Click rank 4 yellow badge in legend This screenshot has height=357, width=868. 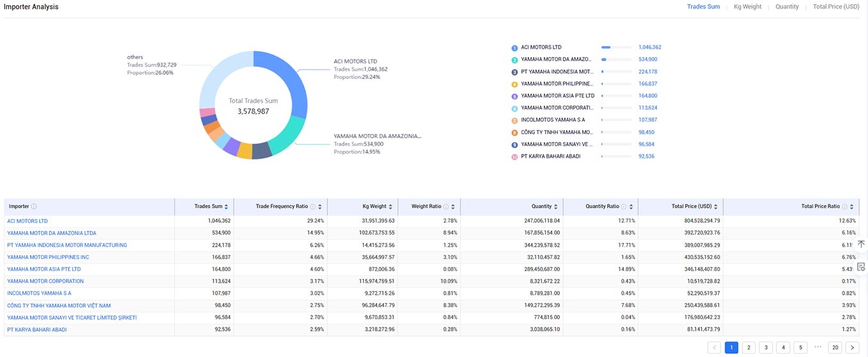click(514, 84)
